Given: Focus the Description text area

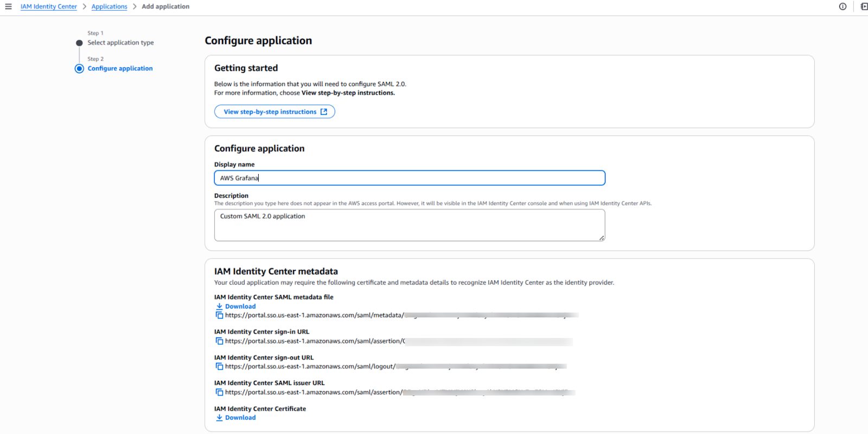Looking at the screenshot, I should tap(409, 225).
